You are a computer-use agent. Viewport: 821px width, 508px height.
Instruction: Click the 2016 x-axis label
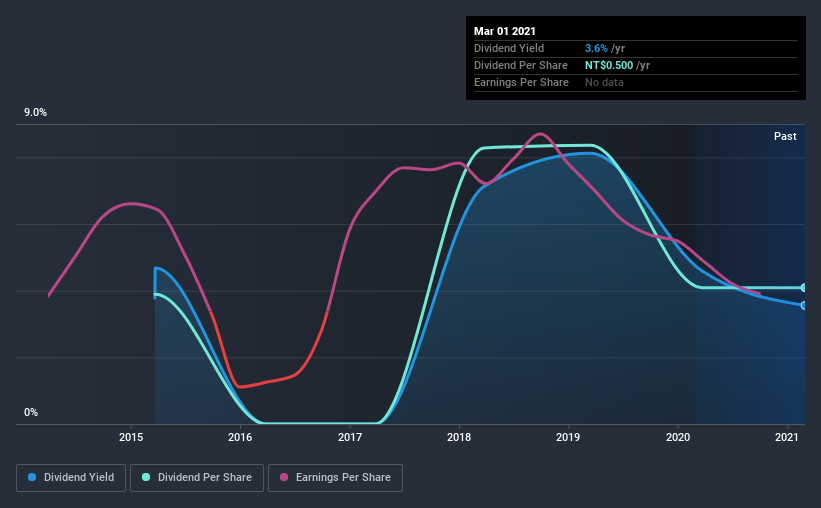[240, 437]
